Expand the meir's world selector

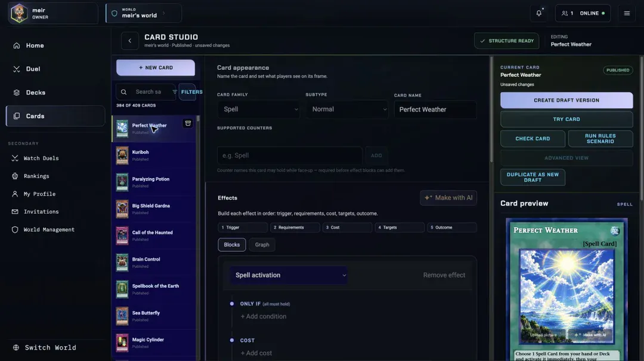144,13
